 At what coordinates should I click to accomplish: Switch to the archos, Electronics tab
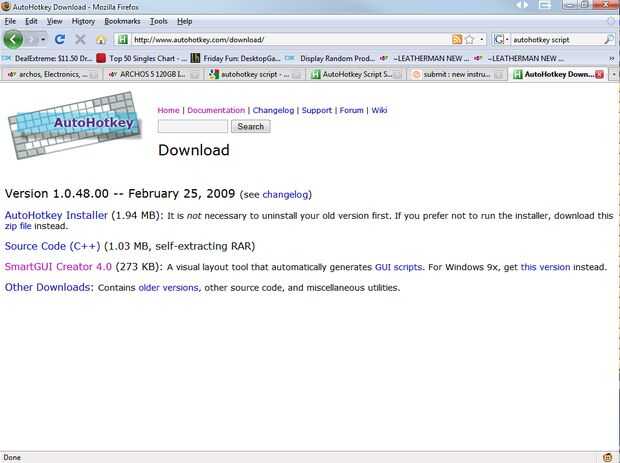[x=51, y=74]
